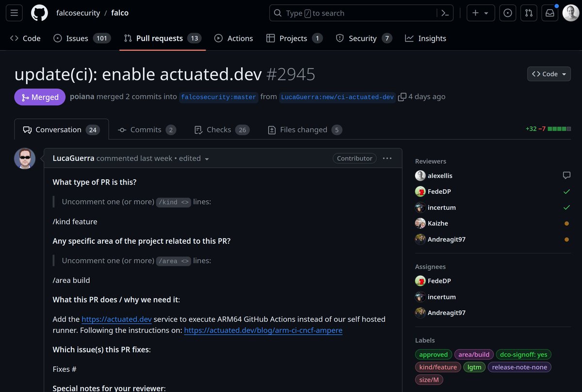Viewport: 582px width, 392px height.
Task: Follow the arm-ci-cncf-ampere blog link
Action: pos(263,330)
